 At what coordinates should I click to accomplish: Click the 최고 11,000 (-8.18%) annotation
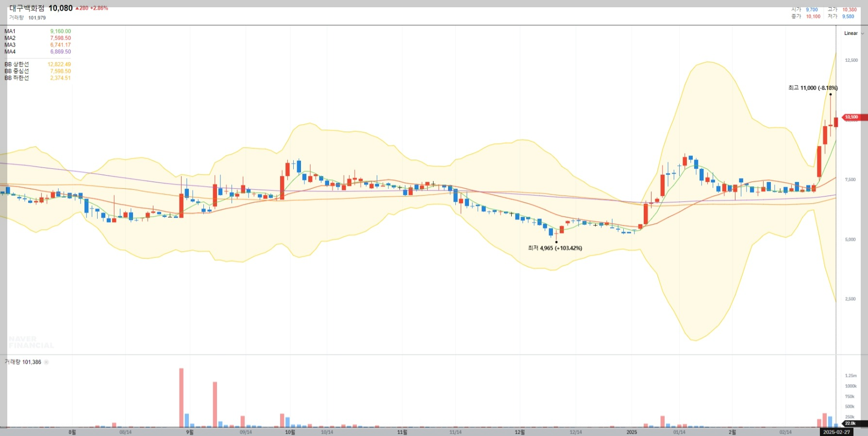tap(813, 88)
